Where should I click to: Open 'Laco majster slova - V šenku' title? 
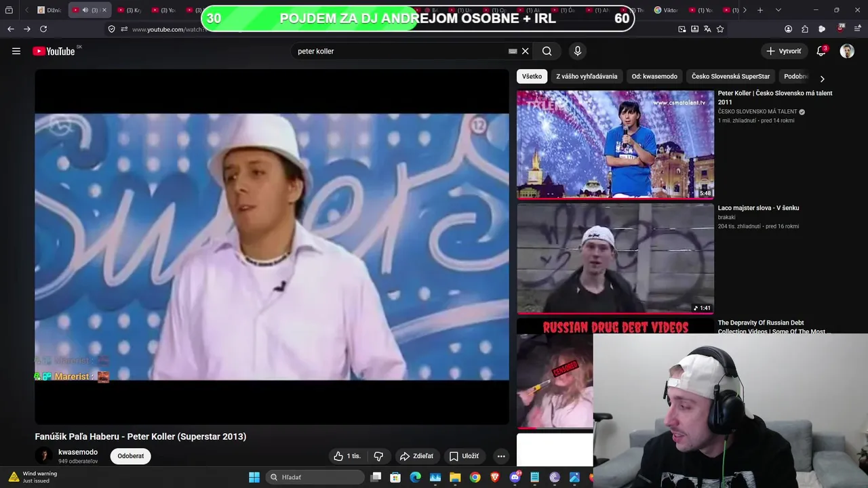click(x=758, y=208)
